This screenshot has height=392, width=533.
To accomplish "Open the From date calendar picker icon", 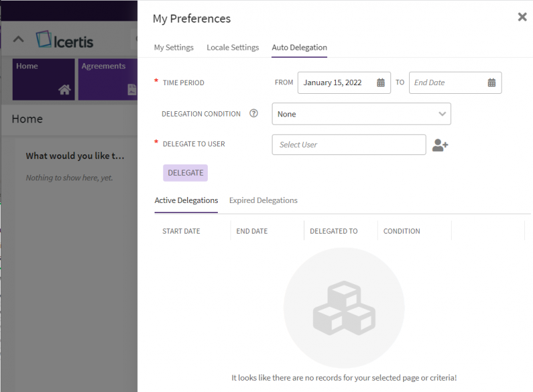I will tap(380, 83).
